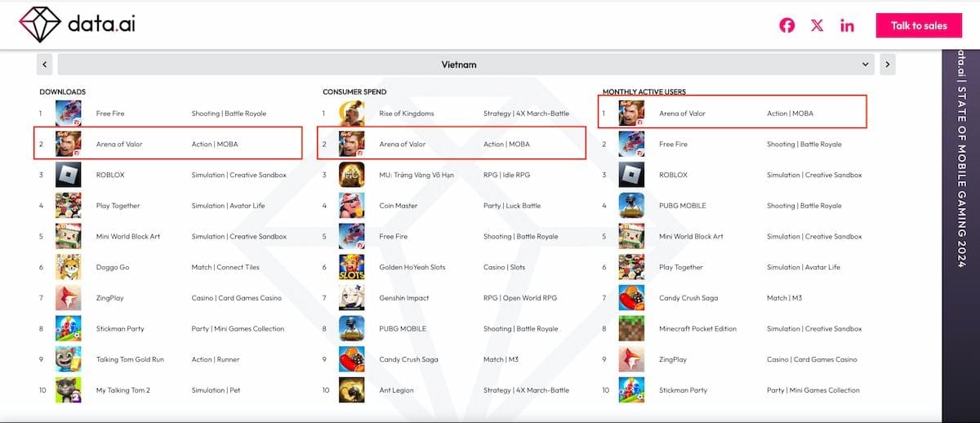Click the 'RPG | Idle RPG' genre text
This screenshot has height=423, width=980.
pos(506,175)
